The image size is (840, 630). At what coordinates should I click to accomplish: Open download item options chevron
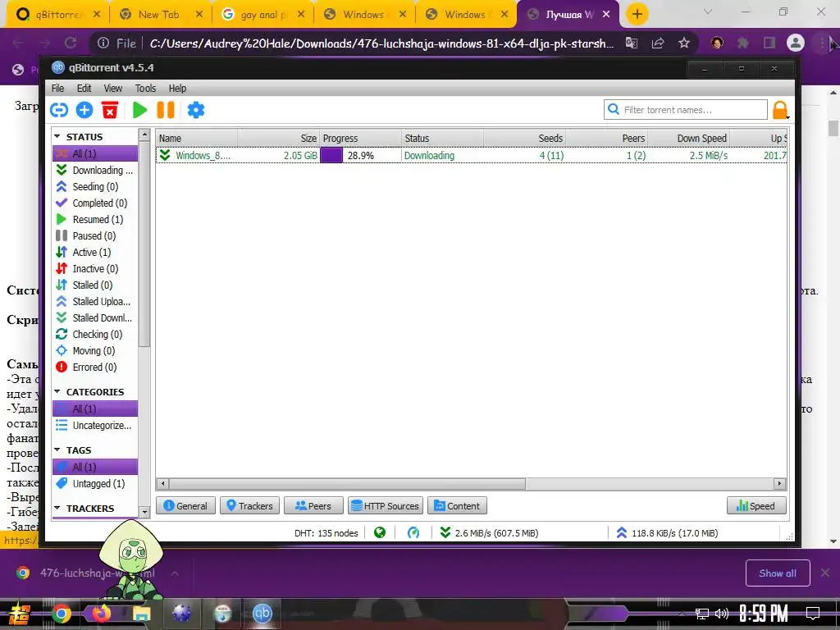[175, 573]
